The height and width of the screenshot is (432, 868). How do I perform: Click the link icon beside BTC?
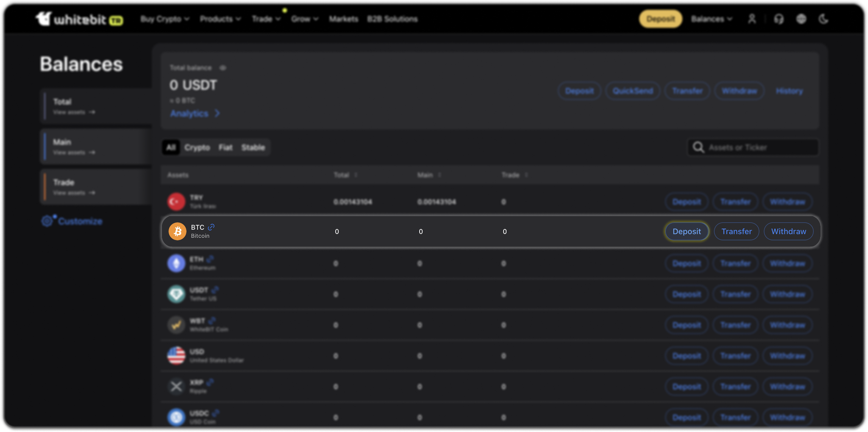(x=211, y=227)
